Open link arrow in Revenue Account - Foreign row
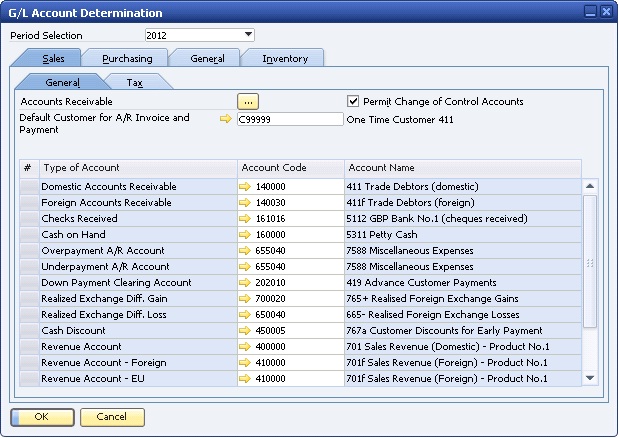 [245, 362]
